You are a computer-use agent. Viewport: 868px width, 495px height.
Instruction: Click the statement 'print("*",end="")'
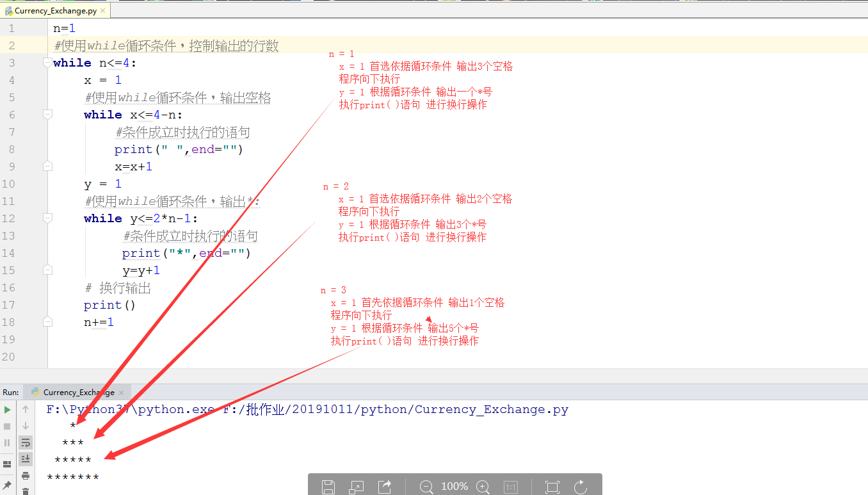186,253
